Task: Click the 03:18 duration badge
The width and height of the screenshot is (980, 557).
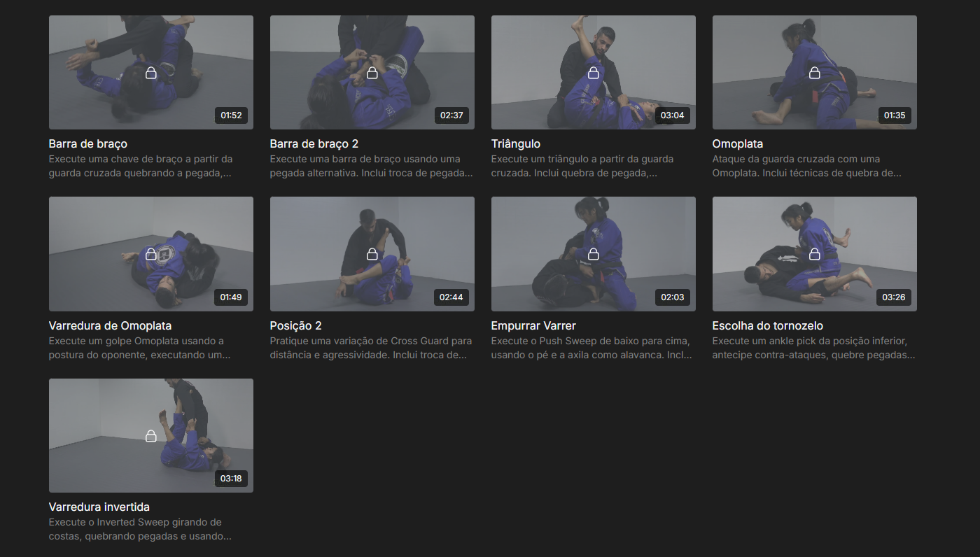Action: [231, 479]
